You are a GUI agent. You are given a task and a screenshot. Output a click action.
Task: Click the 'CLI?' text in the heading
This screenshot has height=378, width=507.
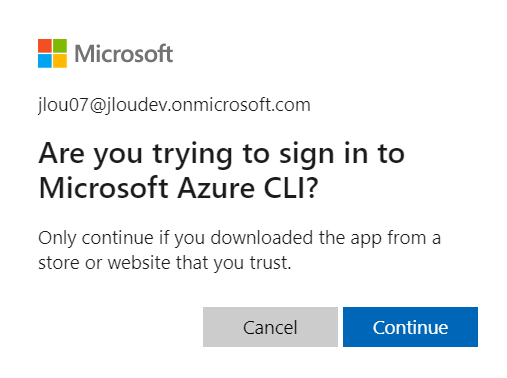click(291, 188)
